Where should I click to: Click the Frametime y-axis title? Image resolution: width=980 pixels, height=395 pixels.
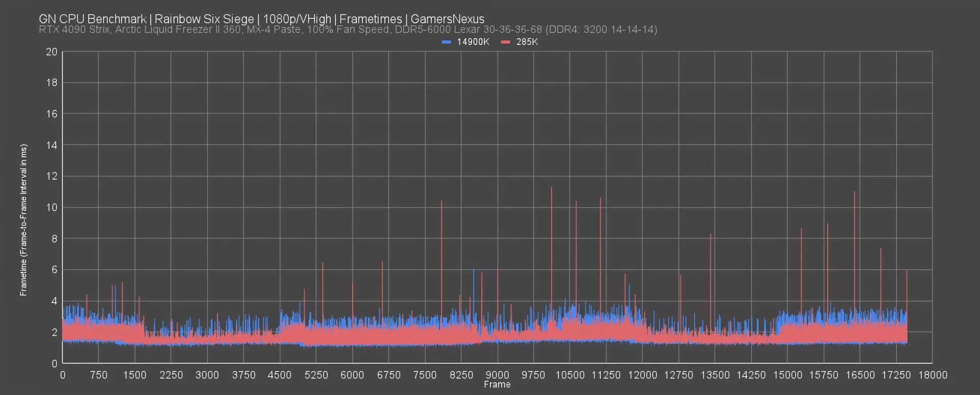point(23,220)
